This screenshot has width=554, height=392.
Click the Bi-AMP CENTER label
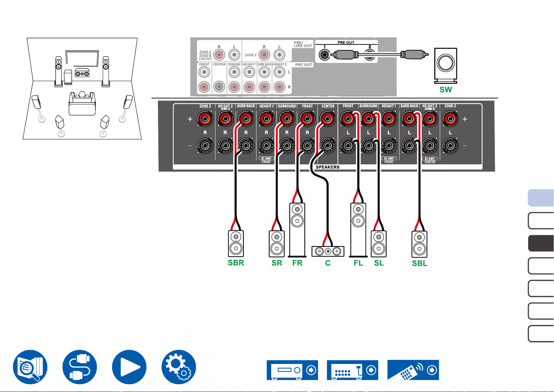tap(430, 160)
